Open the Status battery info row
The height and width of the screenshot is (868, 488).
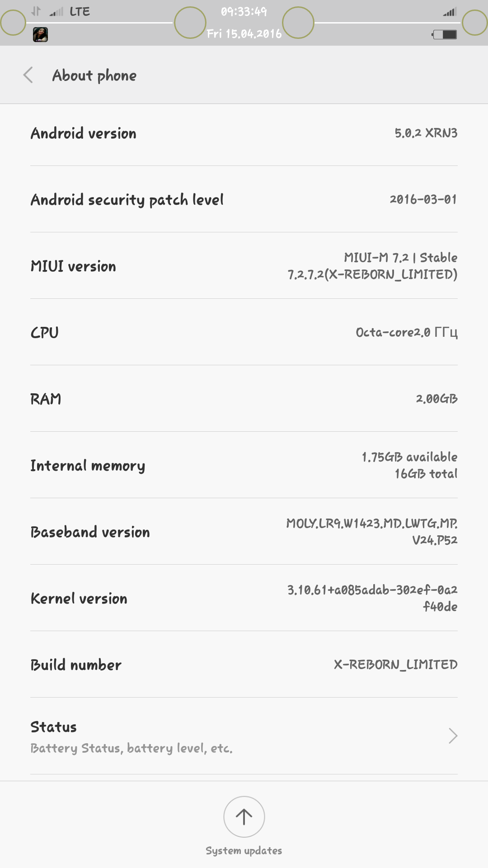(x=244, y=736)
